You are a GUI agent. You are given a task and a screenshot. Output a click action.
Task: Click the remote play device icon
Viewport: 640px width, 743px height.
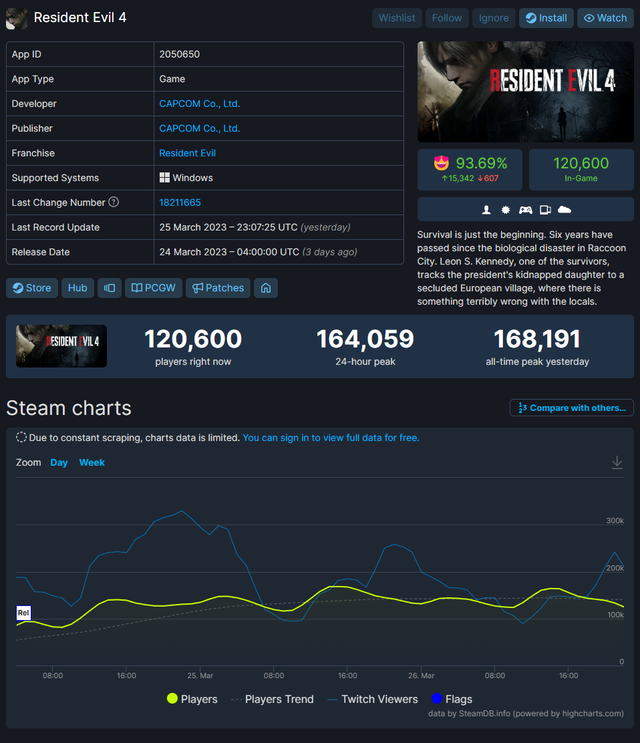[545, 210]
